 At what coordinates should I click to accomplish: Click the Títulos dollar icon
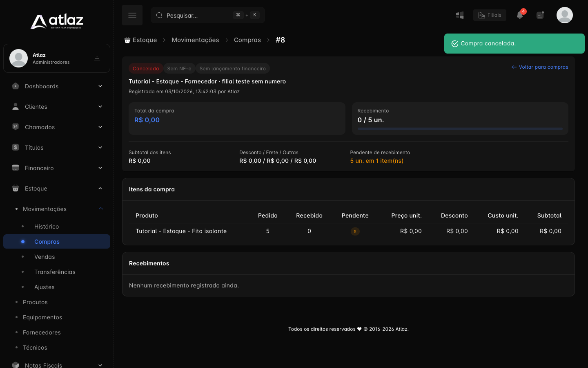click(16, 148)
